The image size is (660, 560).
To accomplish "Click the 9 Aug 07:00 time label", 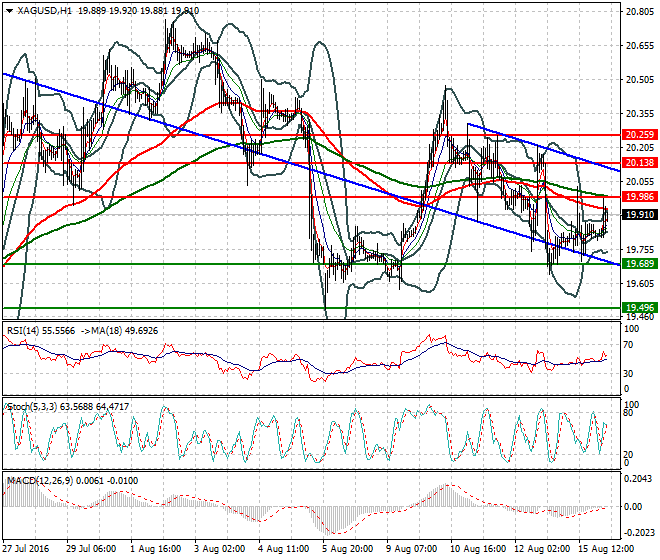I will tap(412, 549).
